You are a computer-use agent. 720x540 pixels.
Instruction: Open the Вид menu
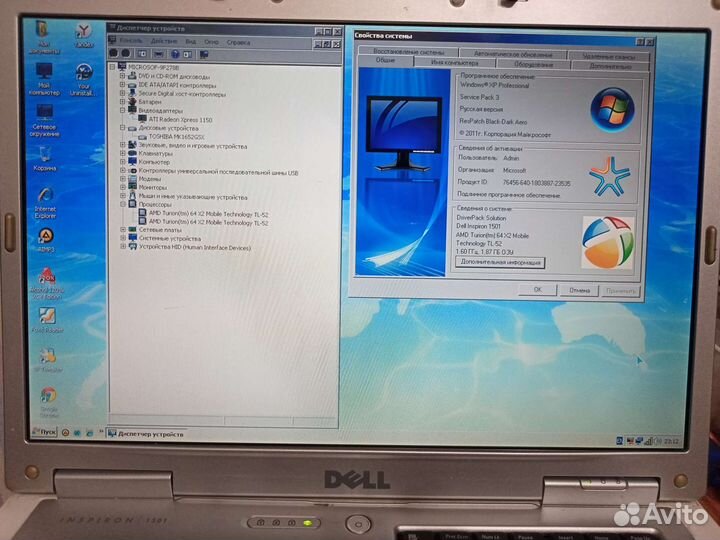(191, 42)
